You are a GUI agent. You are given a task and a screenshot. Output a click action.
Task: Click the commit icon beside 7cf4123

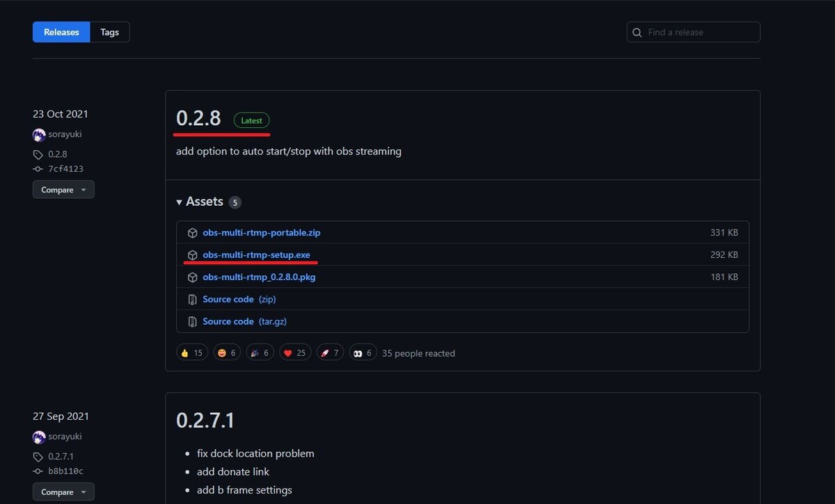coord(38,169)
